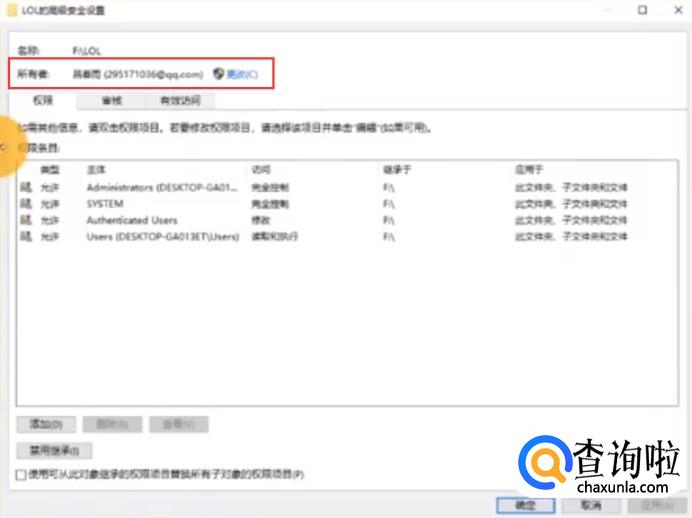
Task: Click the user icon on the Users (DESKTOP-GA013ET\Users) row
Action: [26, 236]
